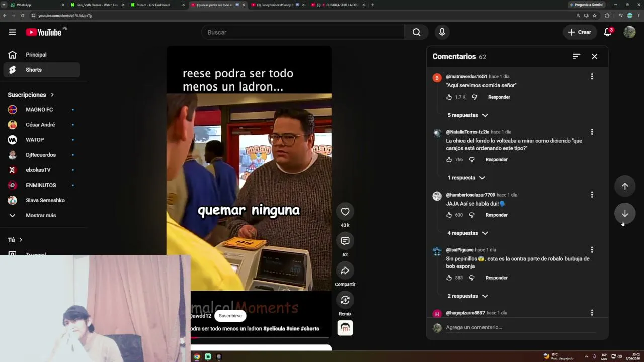Expand the Suscripciones section

31,95
